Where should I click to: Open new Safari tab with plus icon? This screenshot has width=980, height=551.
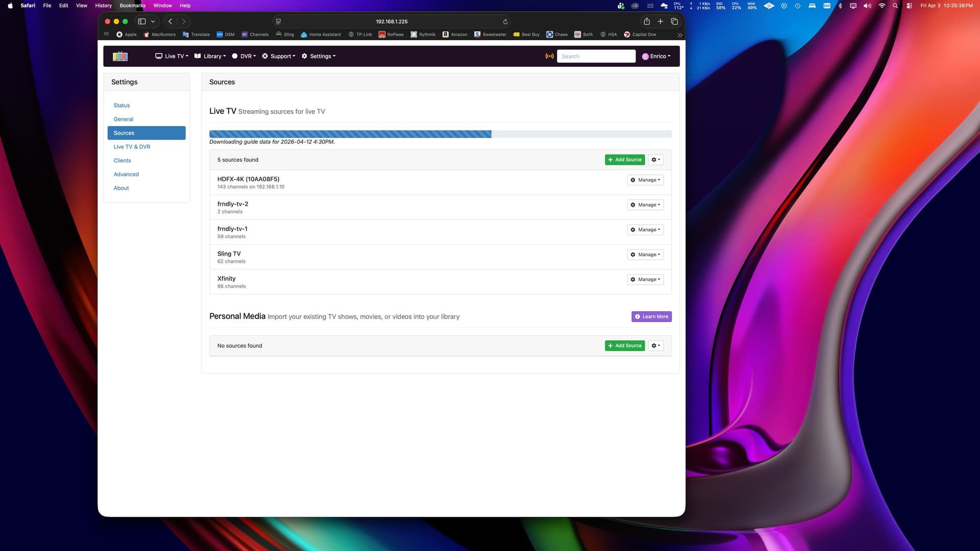tap(660, 21)
